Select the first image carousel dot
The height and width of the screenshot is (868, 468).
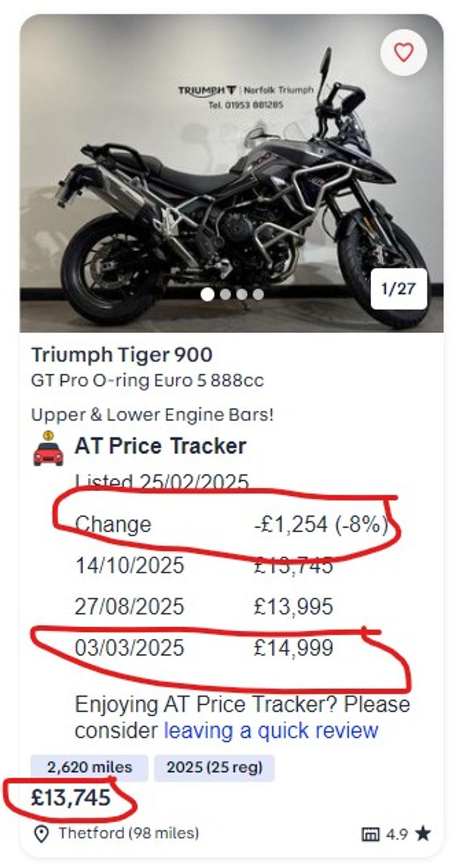pyautogui.click(x=208, y=294)
